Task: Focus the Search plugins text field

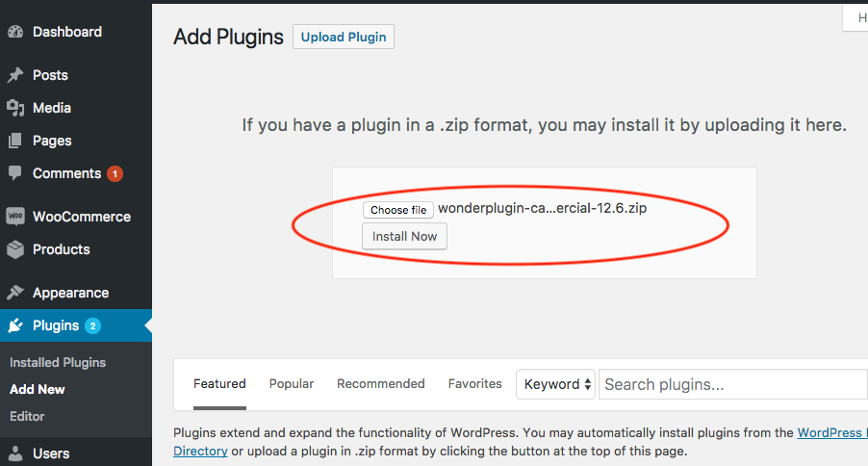Action: click(731, 384)
